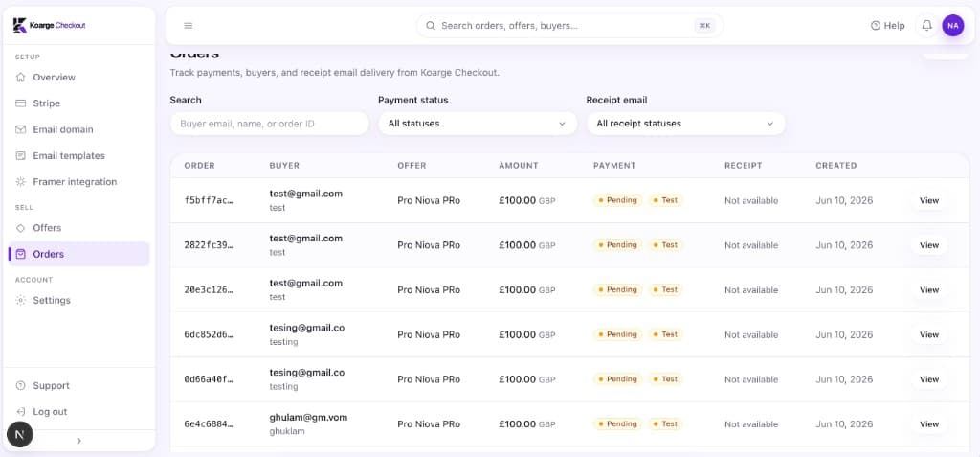Open the Payment status dropdown
980x457 pixels.
coord(478,124)
